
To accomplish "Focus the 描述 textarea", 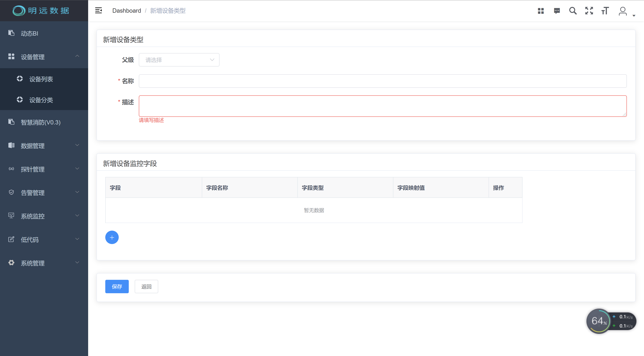I will (x=383, y=106).
